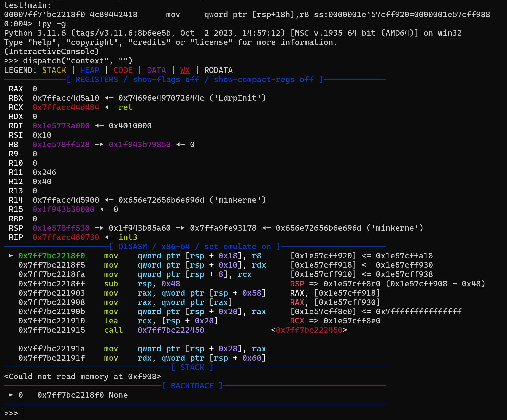
Task: Click the red RCX address value
Action: [66, 107]
